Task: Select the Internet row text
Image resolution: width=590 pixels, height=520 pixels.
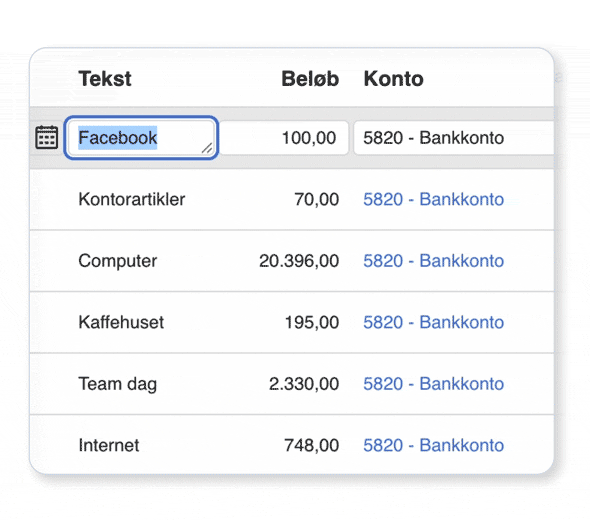Action: [109, 445]
